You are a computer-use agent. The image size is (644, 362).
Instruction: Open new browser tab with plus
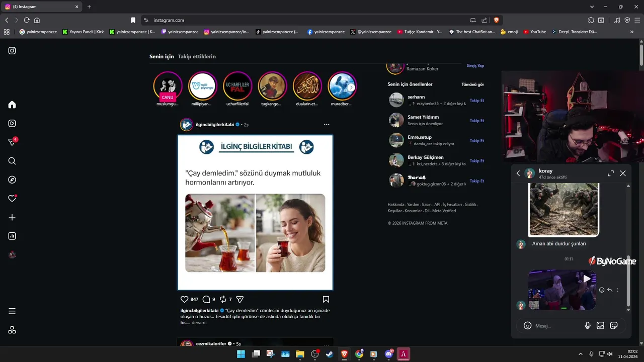(89, 7)
